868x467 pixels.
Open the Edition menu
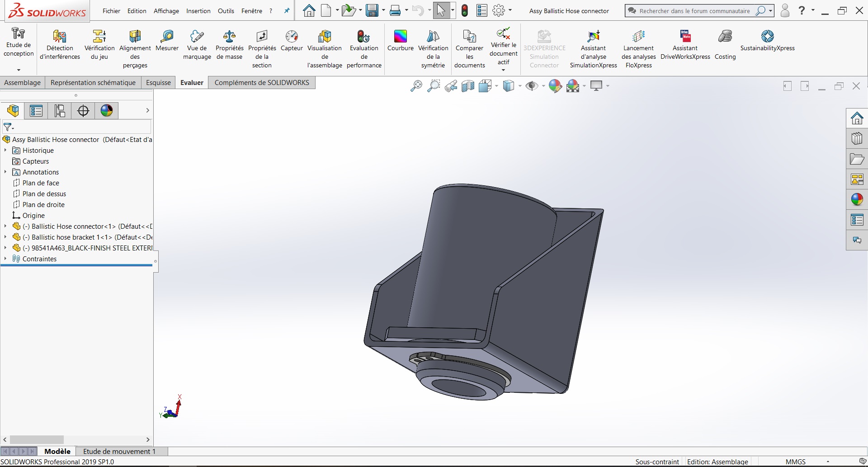pos(137,11)
